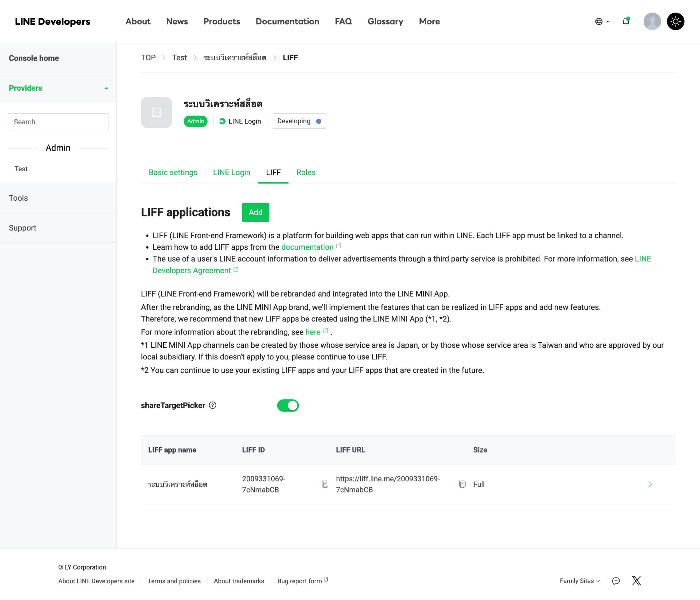This screenshot has width=700, height=600.
Task: Click the user profile avatar
Action: 652,21
